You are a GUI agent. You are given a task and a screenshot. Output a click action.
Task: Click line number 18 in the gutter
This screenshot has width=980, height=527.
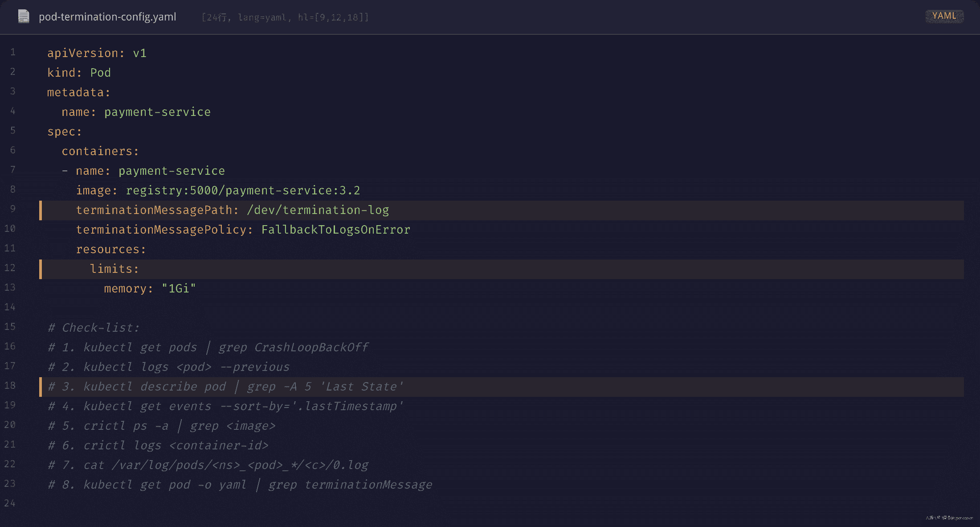(10, 386)
